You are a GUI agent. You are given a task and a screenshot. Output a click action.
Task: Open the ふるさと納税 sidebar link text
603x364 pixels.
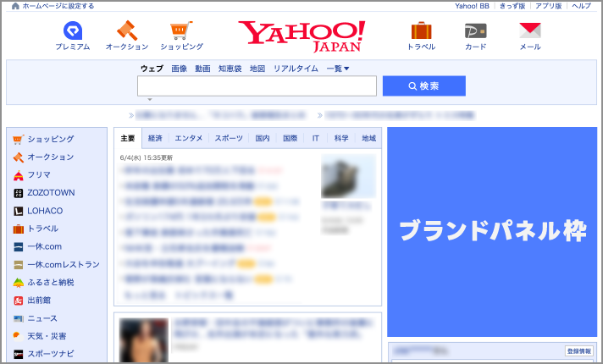[x=51, y=283]
